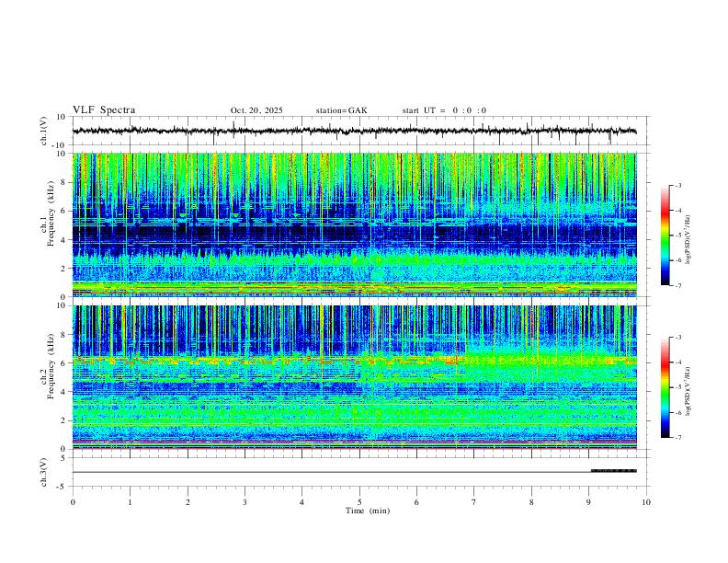Click the "ch.3(V)" vertical axis label
728x563 pixels.
43,472
